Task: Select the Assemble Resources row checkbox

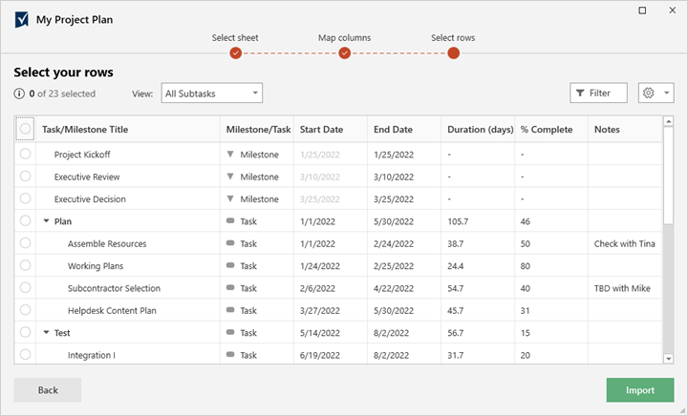Action: click(25, 243)
